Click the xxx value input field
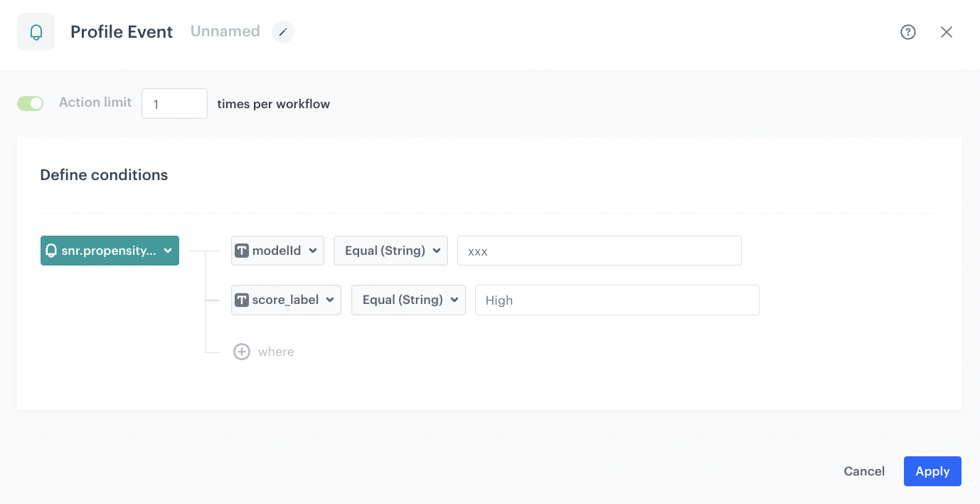 point(599,250)
